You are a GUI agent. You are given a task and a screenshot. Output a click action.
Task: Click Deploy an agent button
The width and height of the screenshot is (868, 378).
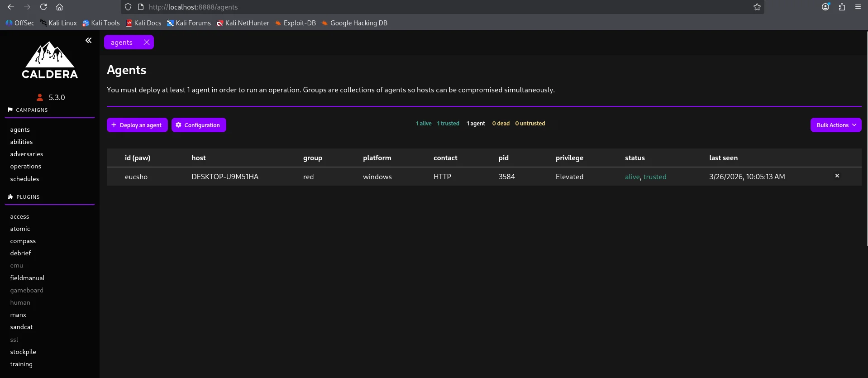tap(137, 125)
